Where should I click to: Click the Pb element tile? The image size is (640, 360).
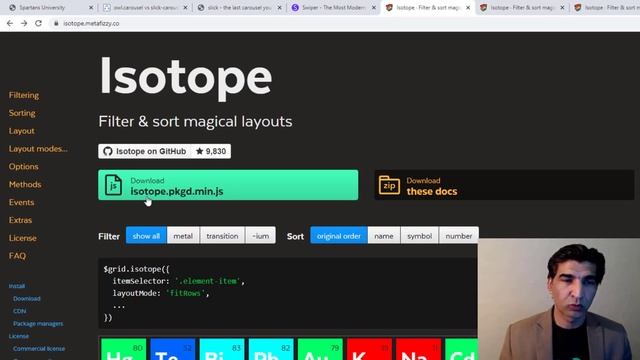[x=271, y=349]
